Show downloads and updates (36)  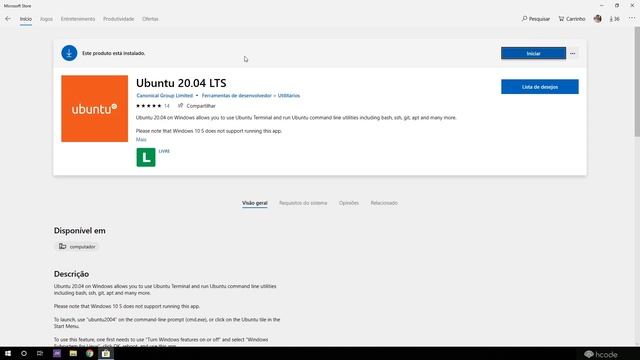coord(614,19)
